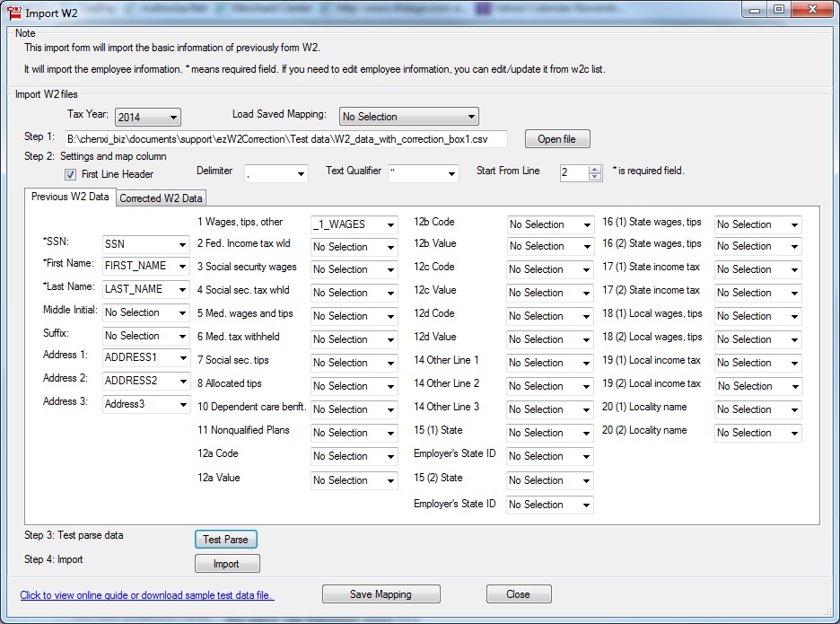Decrease the Start From Line value

coord(595,177)
